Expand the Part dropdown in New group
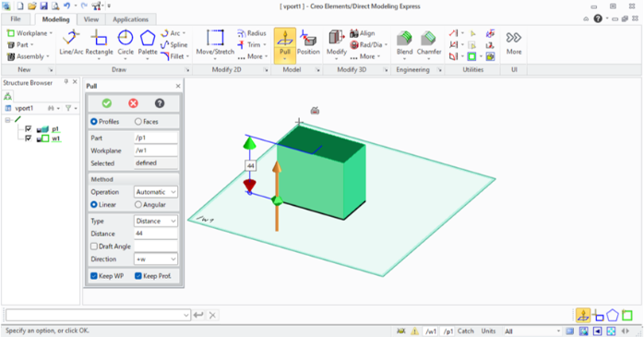The image size is (644, 337). (32, 45)
